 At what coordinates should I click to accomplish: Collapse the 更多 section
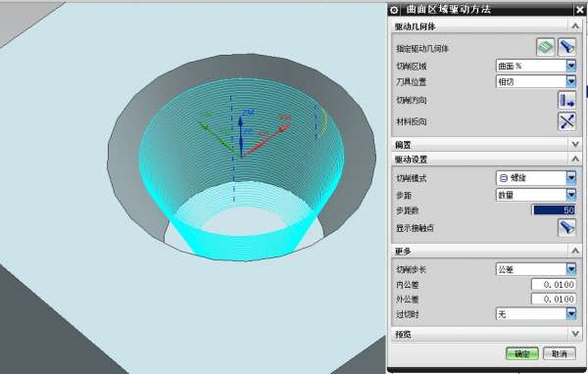click(575, 251)
